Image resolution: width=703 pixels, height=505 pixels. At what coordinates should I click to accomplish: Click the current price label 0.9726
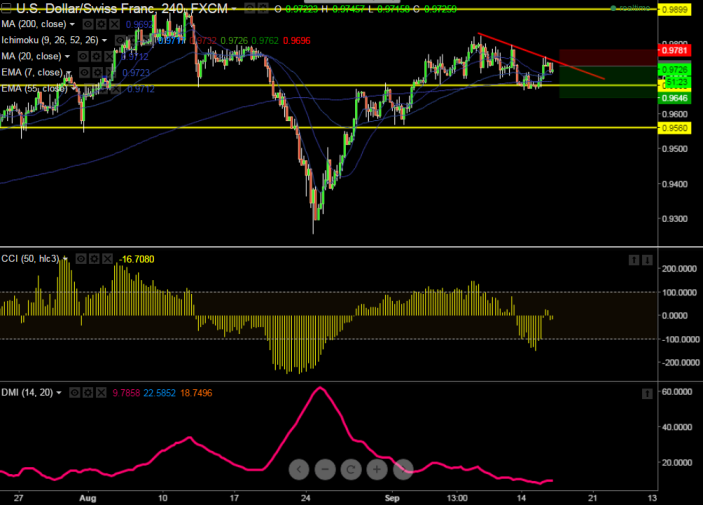(x=674, y=70)
